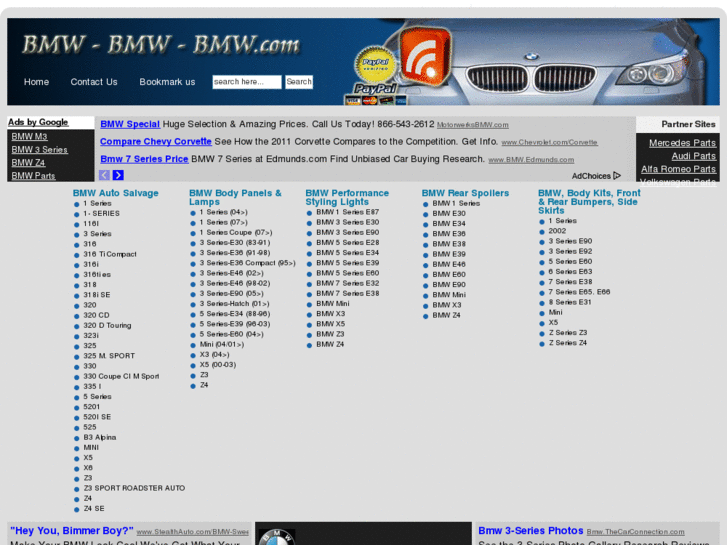Select '1 Series Coupe (07>)' body panels
The width and height of the screenshot is (727, 545).
(x=236, y=232)
